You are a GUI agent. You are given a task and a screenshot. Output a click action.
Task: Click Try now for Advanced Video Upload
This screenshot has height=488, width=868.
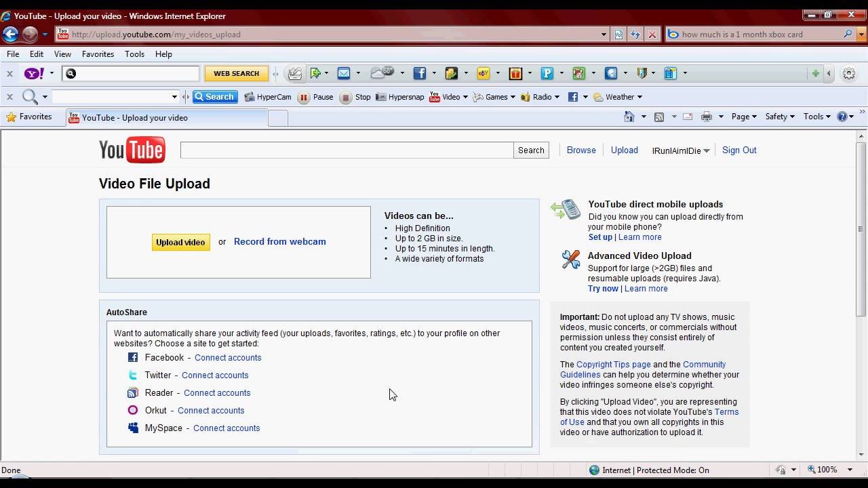pyautogui.click(x=603, y=289)
